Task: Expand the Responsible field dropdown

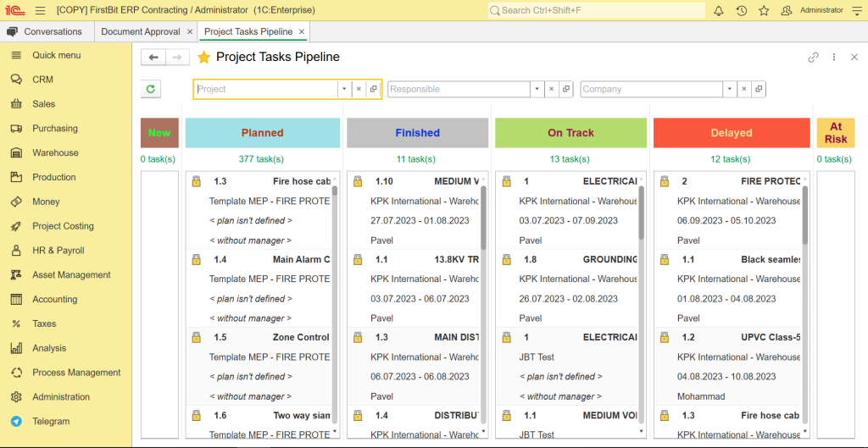Action: [537, 89]
